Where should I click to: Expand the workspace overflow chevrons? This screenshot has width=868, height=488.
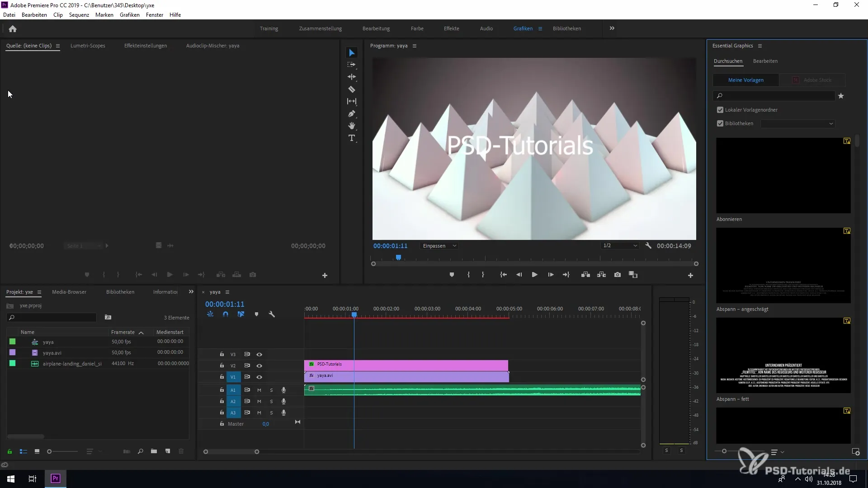pyautogui.click(x=612, y=28)
